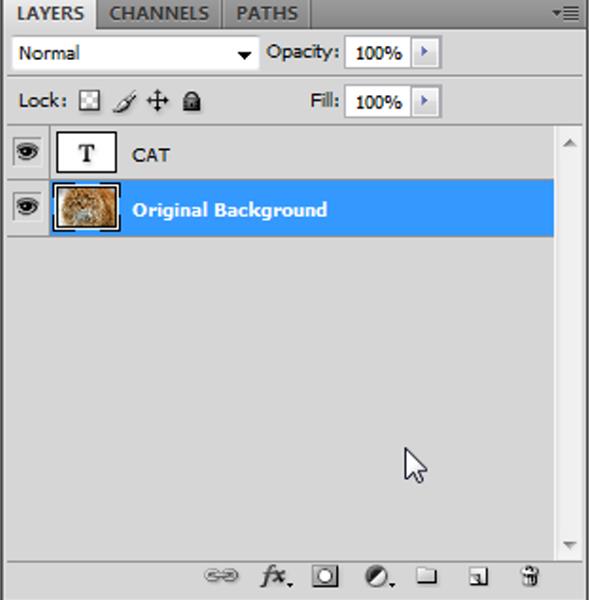Open the Layers panel options menu

pyautogui.click(x=566, y=14)
